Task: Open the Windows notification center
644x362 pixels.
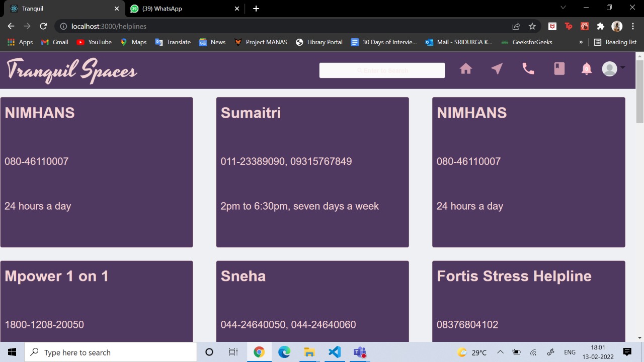Action: (x=627, y=352)
